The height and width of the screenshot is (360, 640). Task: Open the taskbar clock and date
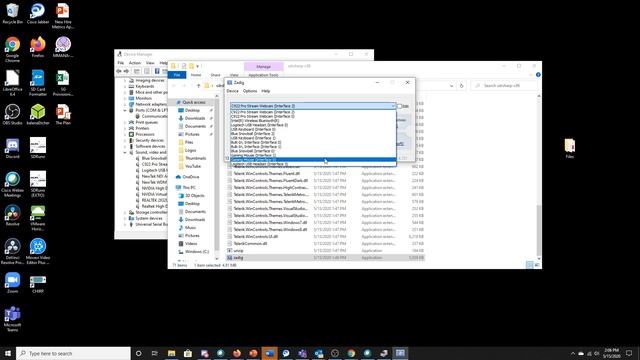(x=611, y=353)
